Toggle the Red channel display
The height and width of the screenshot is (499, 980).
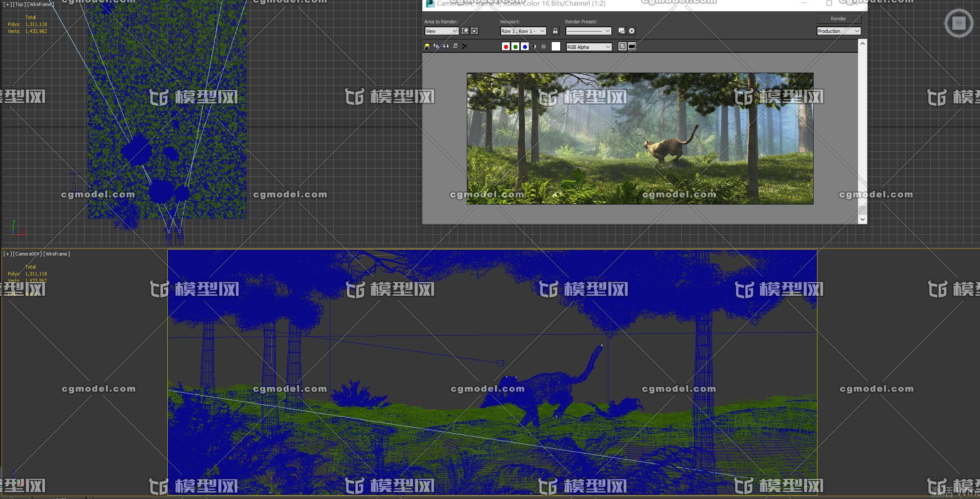coord(506,47)
